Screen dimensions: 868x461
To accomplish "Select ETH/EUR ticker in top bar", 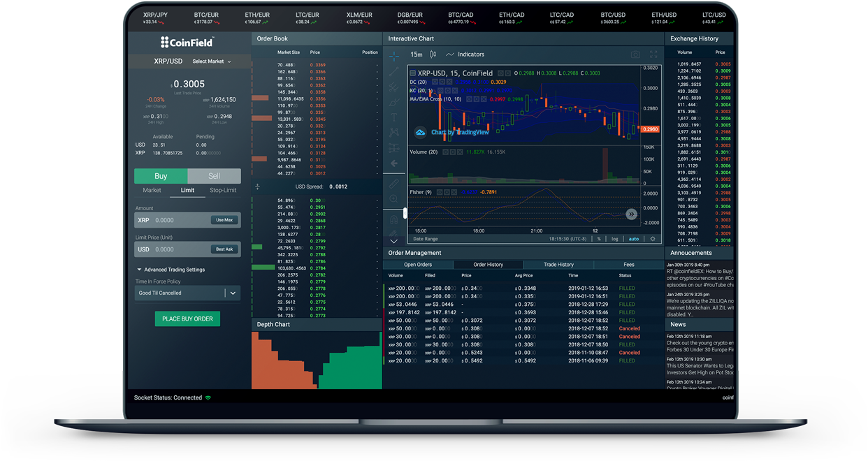I will [x=257, y=17].
